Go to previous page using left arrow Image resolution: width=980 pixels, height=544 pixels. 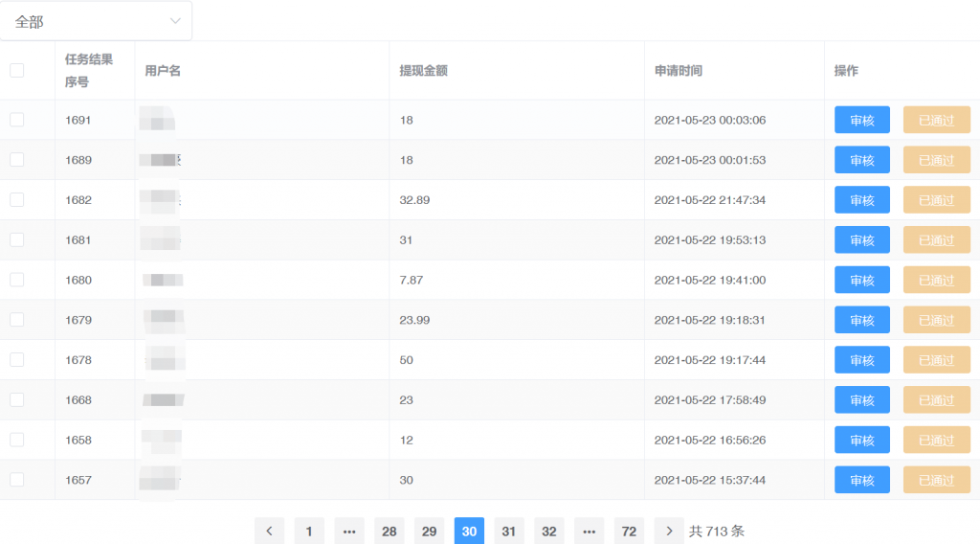coord(269,532)
